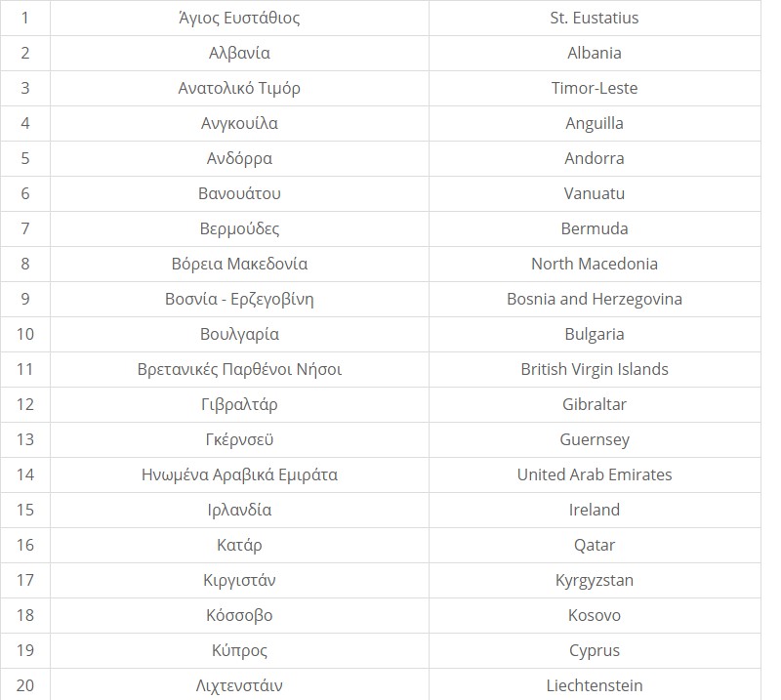
Task: Select the 'Liechtenstein' cell
Action: point(594,685)
